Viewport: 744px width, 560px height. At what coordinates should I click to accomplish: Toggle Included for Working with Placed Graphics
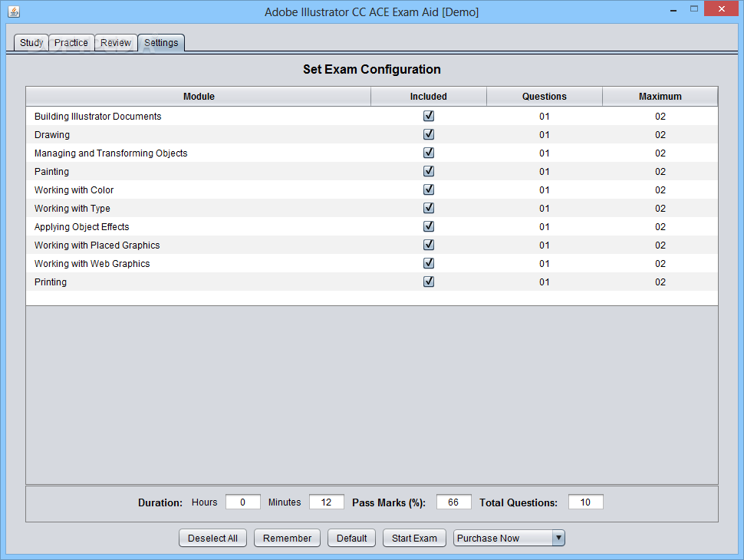tap(429, 245)
